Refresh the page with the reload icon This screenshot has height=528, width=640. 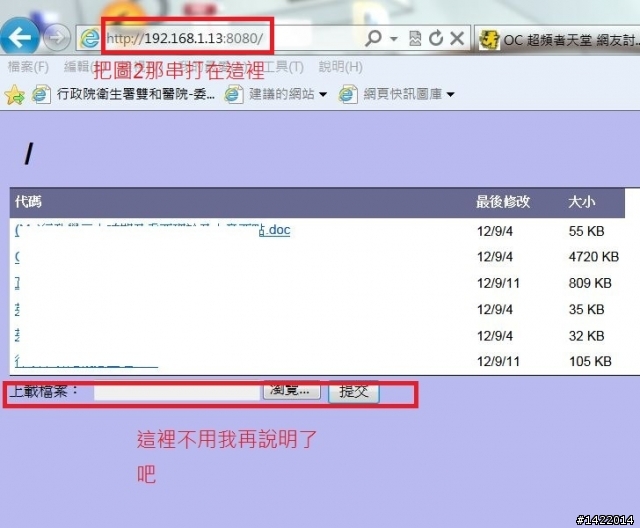pos(436,38)
